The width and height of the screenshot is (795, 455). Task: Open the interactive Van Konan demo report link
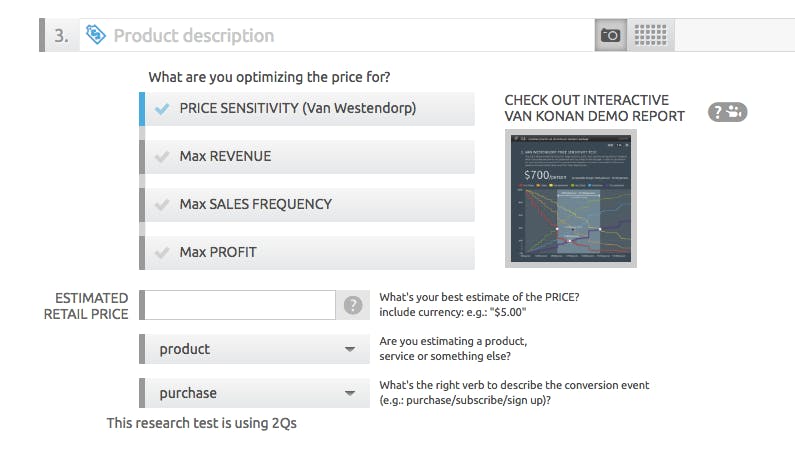(x=594, y=108)
